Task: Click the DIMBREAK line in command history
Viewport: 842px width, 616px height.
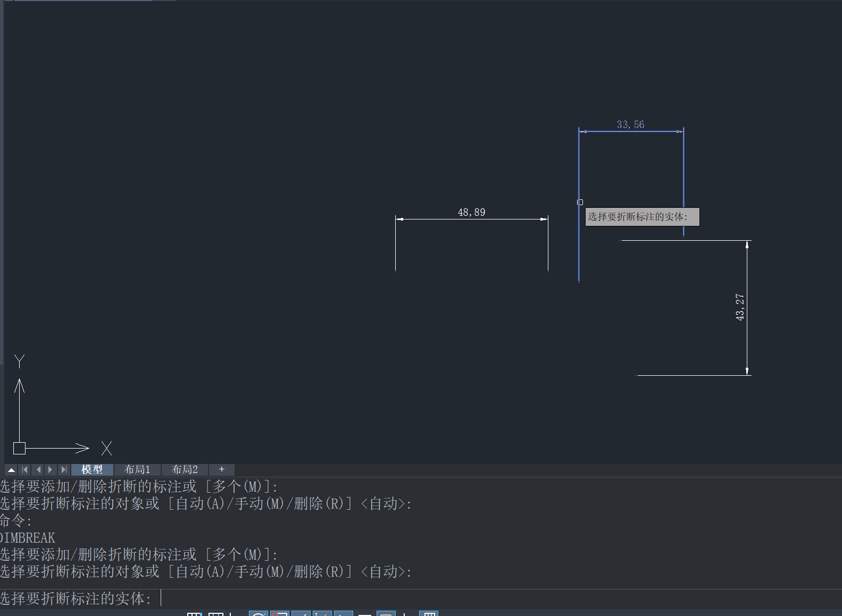Action: [x=28, y=538]
